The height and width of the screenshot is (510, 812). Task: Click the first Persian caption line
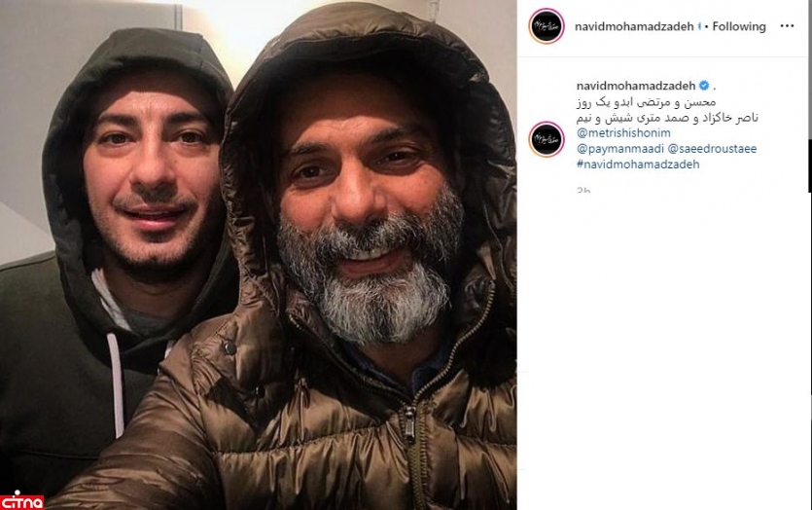(x=646, y=102)
